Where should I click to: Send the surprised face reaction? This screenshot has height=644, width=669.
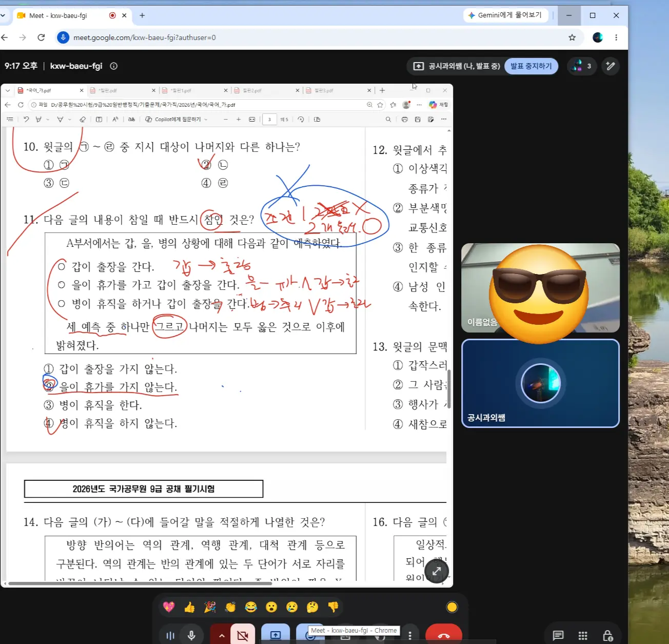pos(271,607)
